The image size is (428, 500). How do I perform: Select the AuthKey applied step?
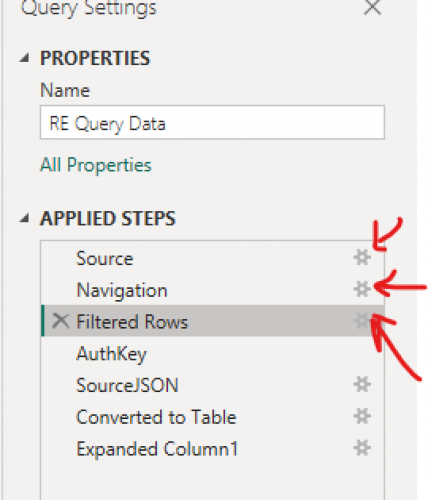tap(212, 353)
